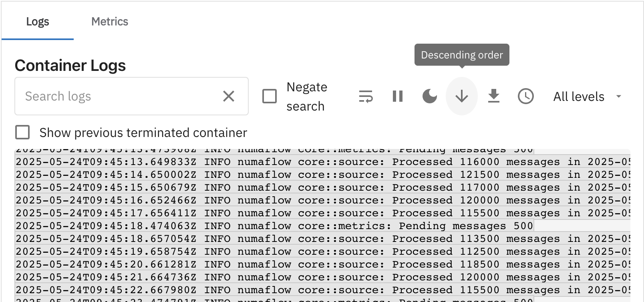Check Show previous terminated container box
Viewport: 644px width, 302px height.
click(x=22, y=132)
